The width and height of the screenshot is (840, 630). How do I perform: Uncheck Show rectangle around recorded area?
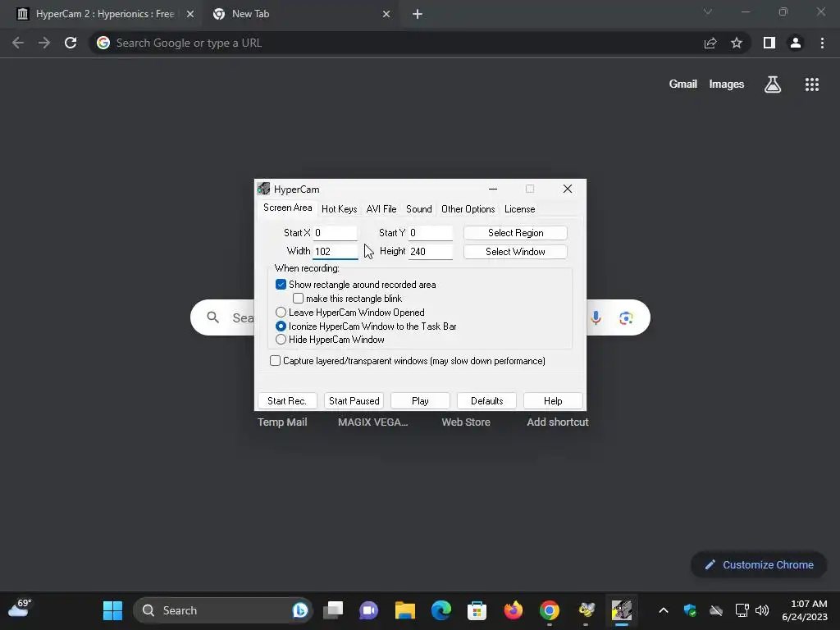pos(281,285)
